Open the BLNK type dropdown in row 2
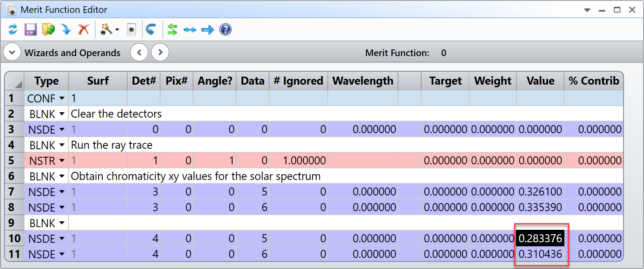This screenshot has width=644, height=269. (62, 114)
